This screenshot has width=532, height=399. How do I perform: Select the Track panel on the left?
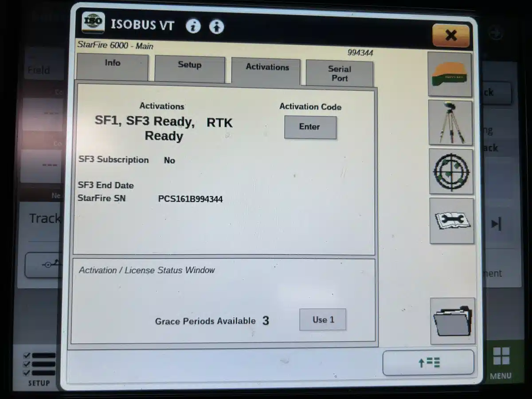[x=44, y=218]
